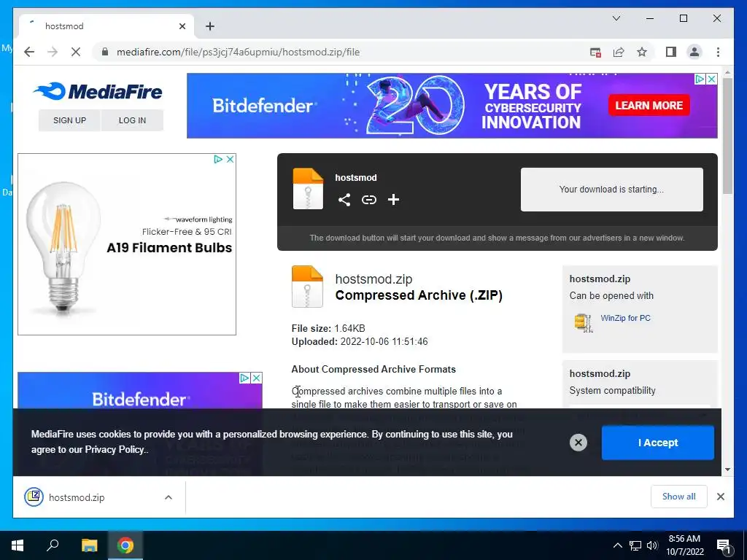Click the padlock site info icon
Image resolution: width=747 pixels, height=560 pixels.
pyautogui.click(x=105, y=52)
